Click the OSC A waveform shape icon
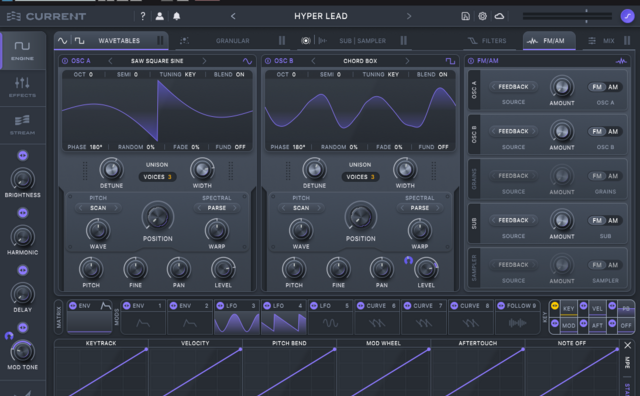Image resolution: width=640 pixels, height=396 pixels. (247, 61)
